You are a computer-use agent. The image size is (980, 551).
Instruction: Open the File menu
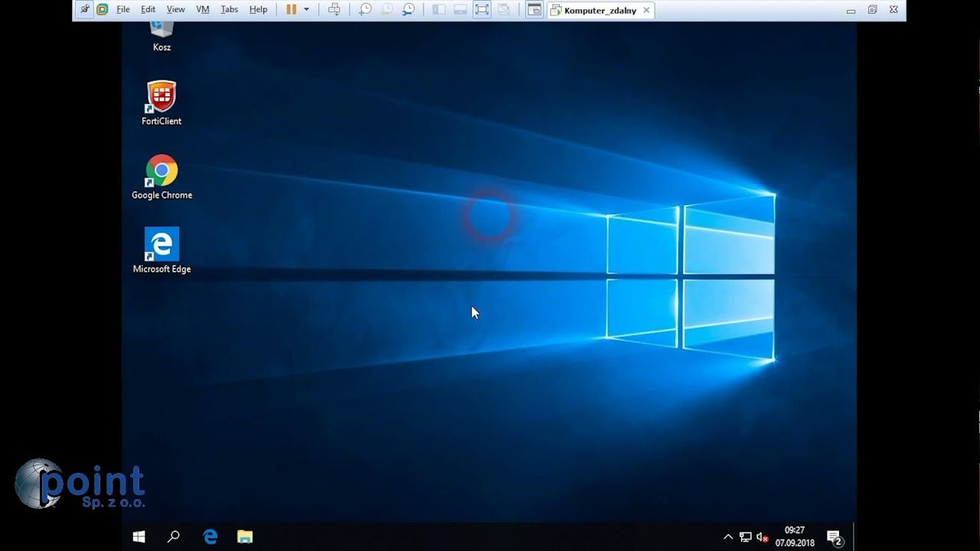click(x=122, y=10)
